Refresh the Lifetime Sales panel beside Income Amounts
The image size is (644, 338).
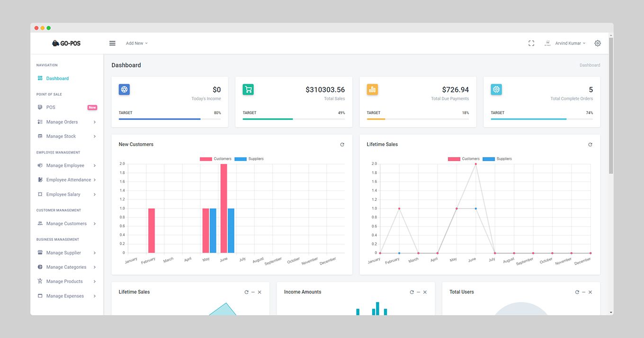click(246, 292)
